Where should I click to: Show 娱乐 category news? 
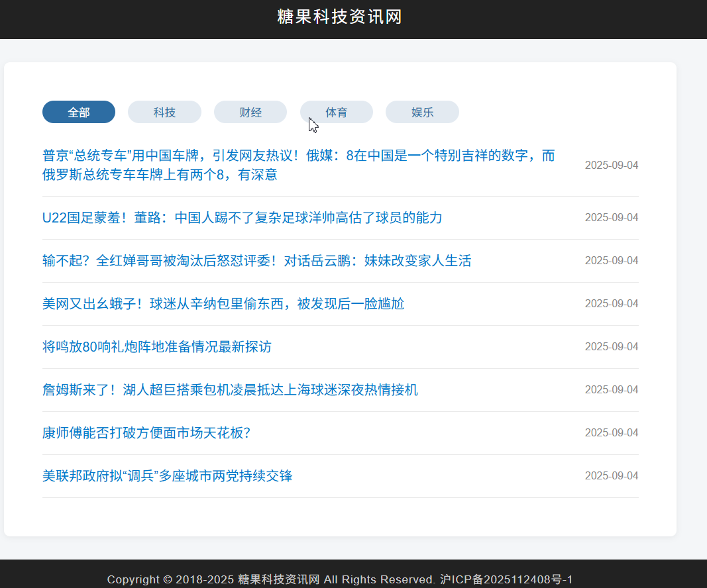click(x=422, y=112)
